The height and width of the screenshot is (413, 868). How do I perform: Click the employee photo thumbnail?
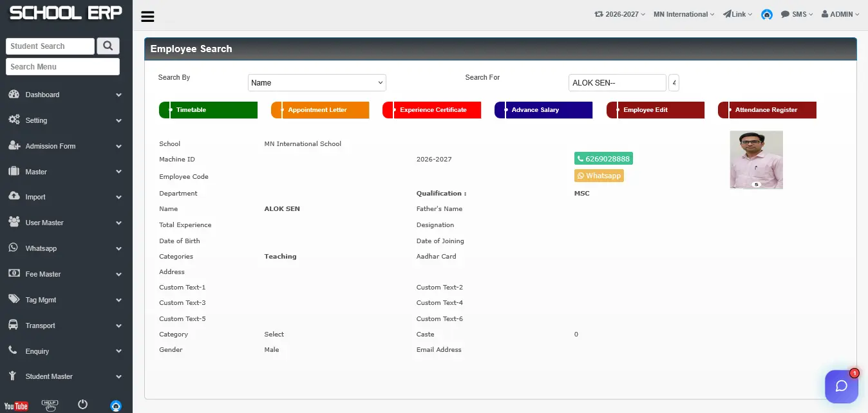pos(756,160)
